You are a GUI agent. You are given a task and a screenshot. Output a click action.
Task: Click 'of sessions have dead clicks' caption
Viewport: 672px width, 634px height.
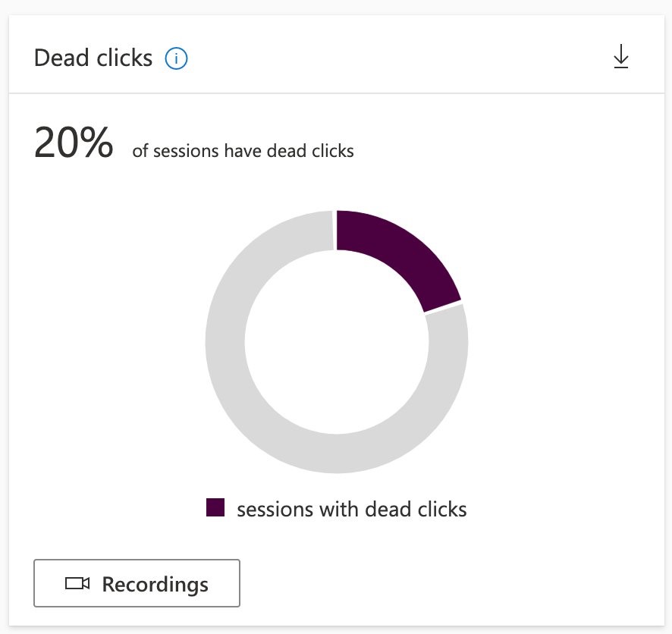pos(243,151)
